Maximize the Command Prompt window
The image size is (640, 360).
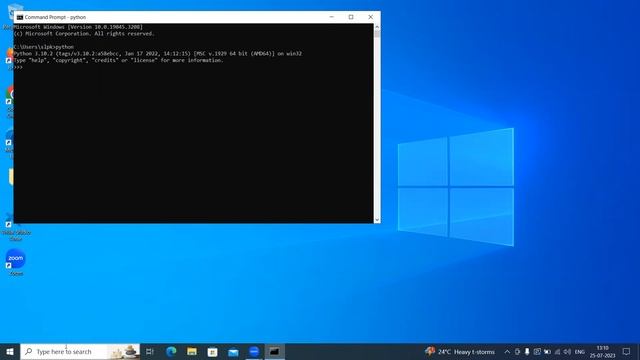click(351, 17)
